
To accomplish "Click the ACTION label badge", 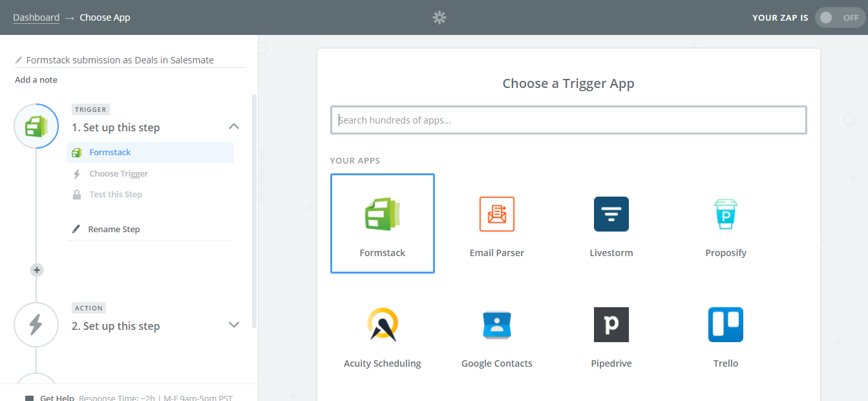I will [x=89, y=309].
